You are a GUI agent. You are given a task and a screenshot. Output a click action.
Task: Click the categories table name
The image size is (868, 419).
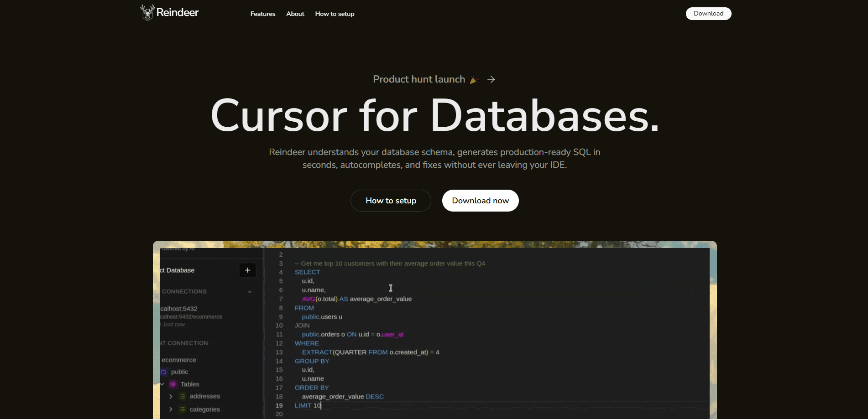204,409
